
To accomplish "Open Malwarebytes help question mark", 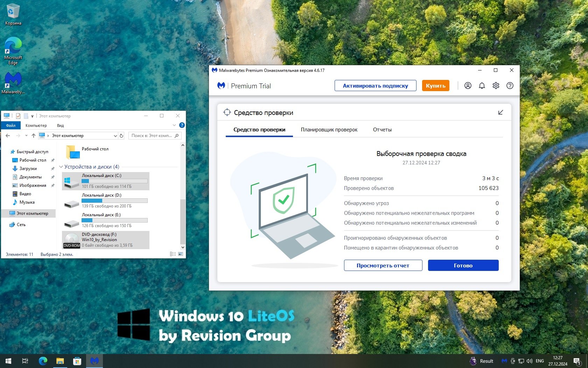I will click(510, 86).
